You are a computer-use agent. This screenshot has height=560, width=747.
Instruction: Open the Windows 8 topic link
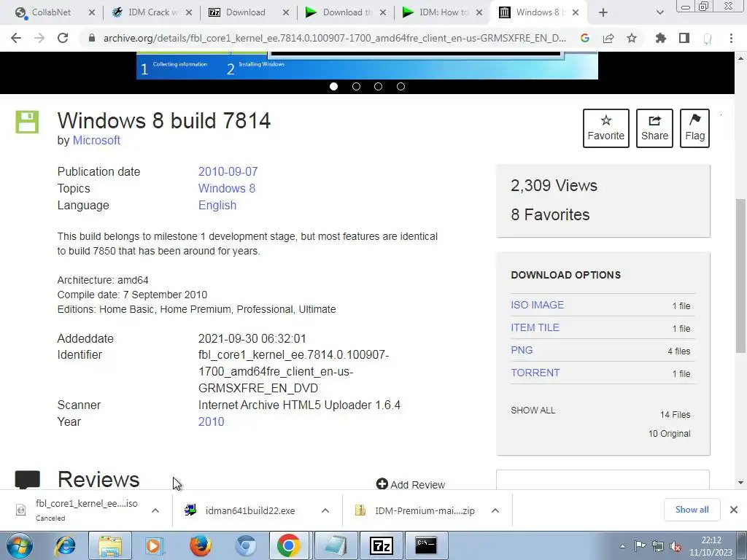point(227,188)
